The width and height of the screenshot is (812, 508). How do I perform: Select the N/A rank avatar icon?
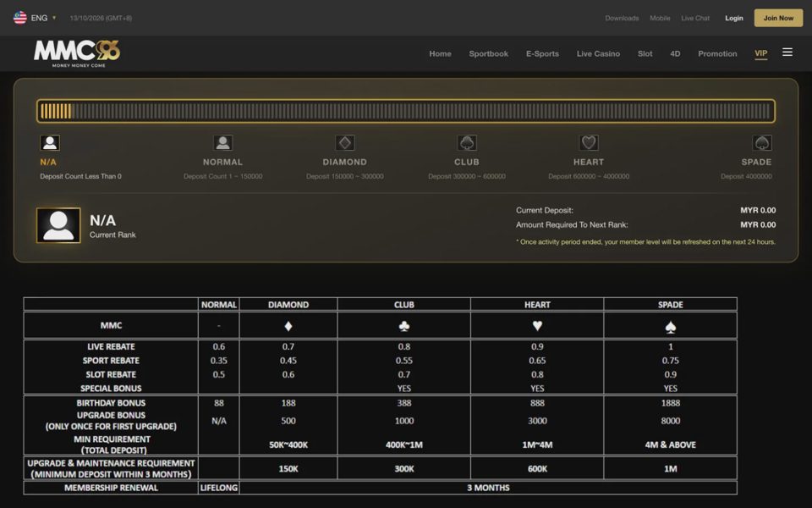50,142
